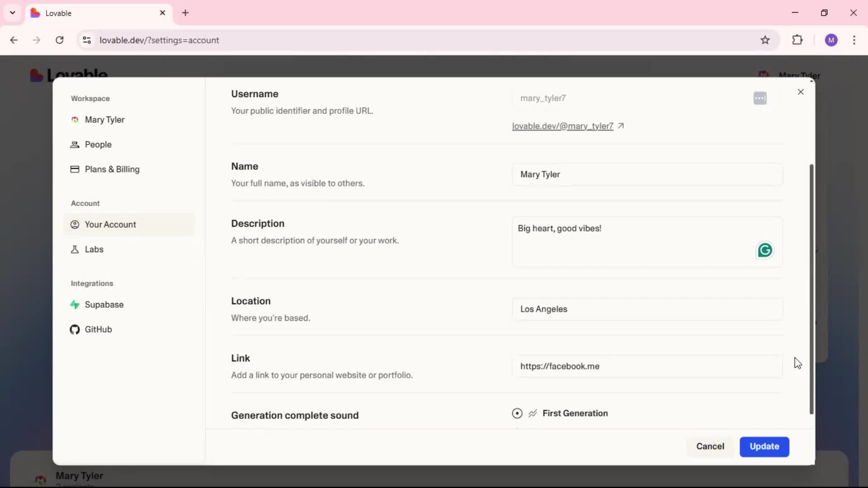
Task: Open the lovable.dev/@mary_tyler7 profile link
Action: 562,126
